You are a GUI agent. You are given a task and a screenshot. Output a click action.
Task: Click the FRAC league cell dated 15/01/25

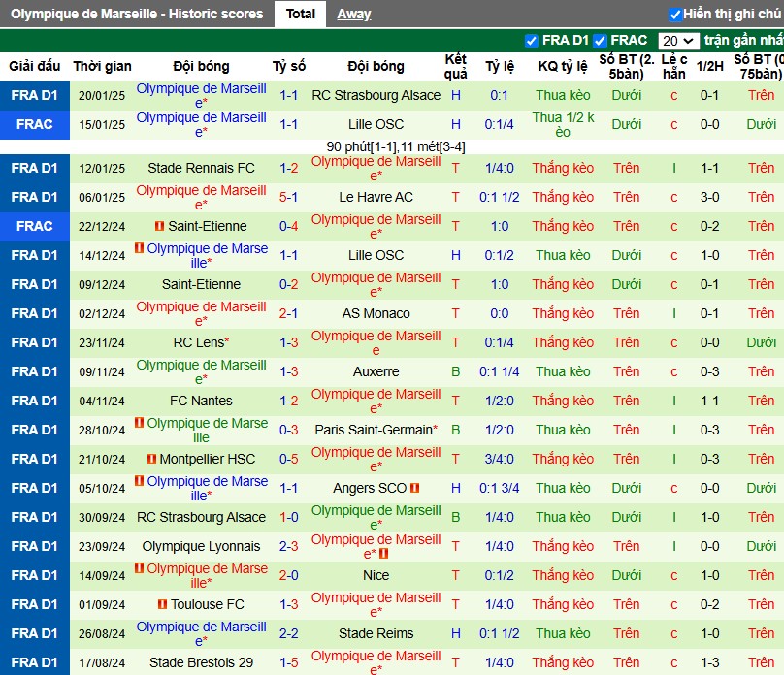click(x=35, y=124)
